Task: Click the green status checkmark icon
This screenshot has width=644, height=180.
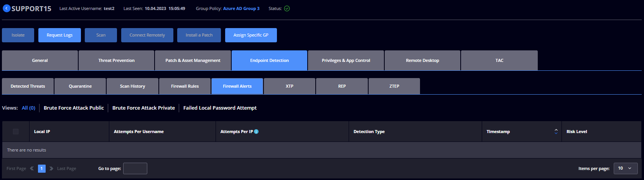Action: (x=287, y=8)
